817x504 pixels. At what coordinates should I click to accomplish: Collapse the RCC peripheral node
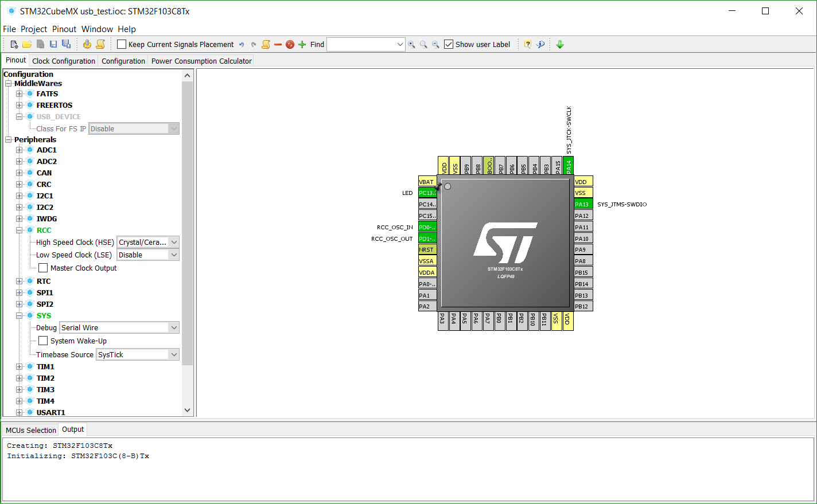[20, 230]
